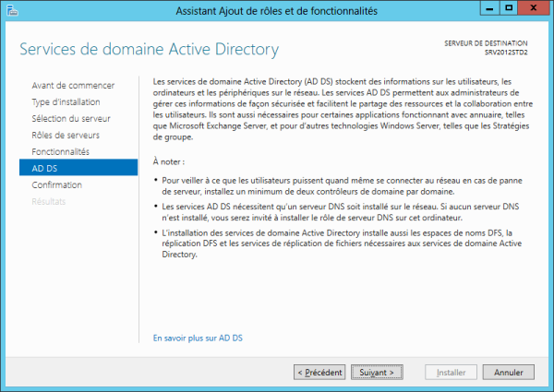This screenshot has height=392, width=554.
Task: Jump to the Fonctionnalités step
Action: click(60, 151)
